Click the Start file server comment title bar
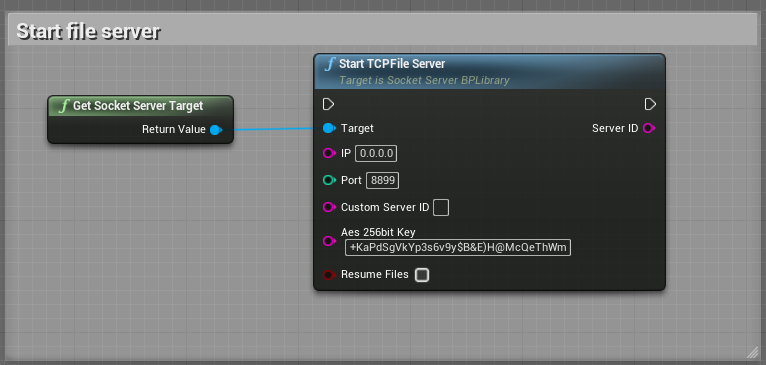 pos(383,31)
